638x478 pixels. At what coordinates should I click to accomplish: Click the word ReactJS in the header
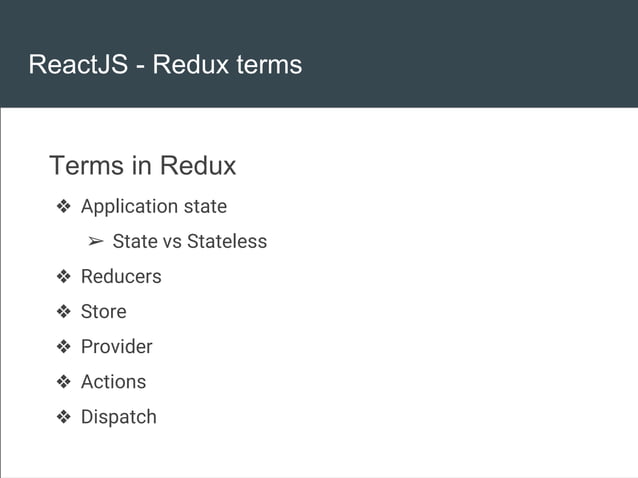(x=78, y=64)
